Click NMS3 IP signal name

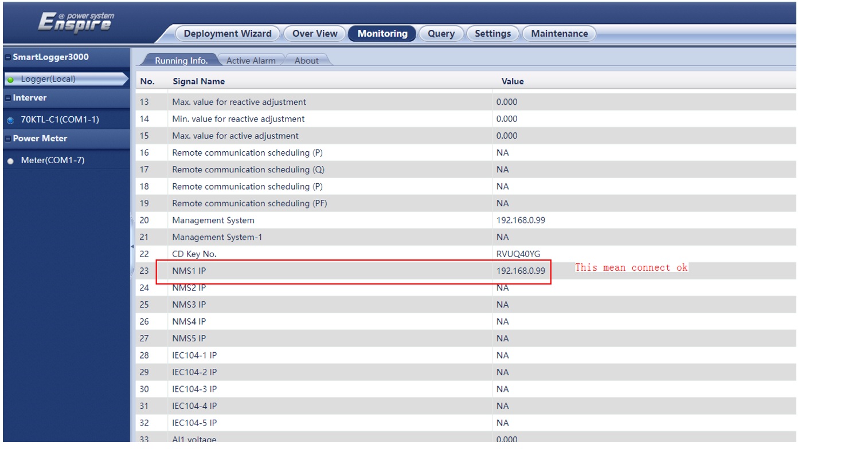[189, 305]
